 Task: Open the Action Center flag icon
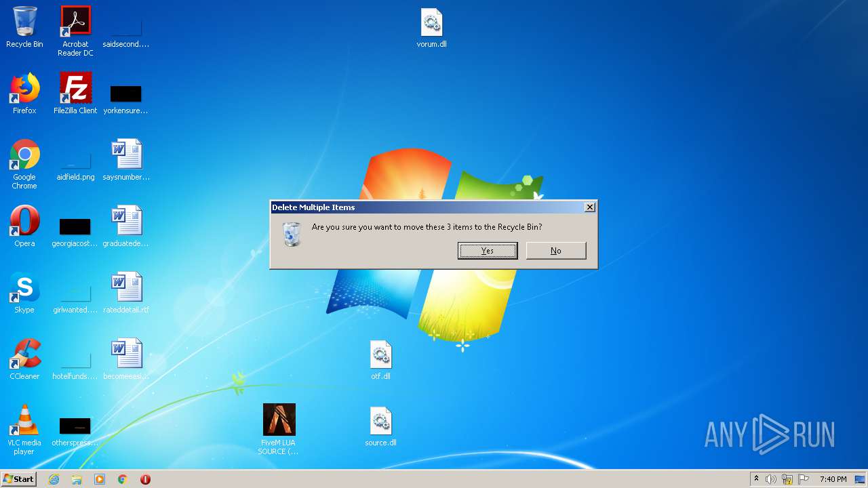point(804,479)
